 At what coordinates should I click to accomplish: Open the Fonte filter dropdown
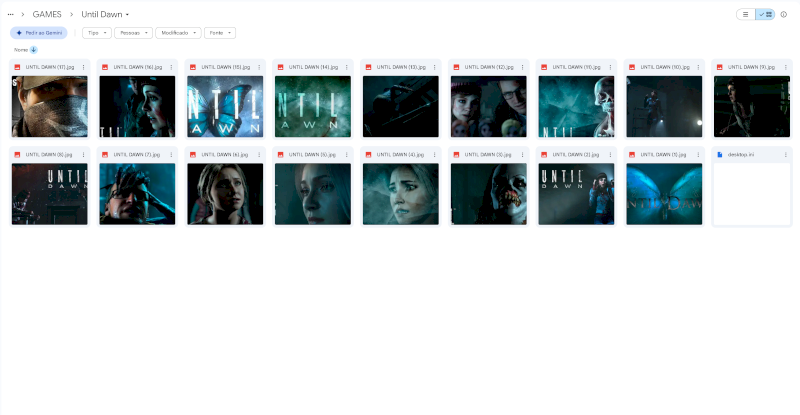(x=220, y=33)
